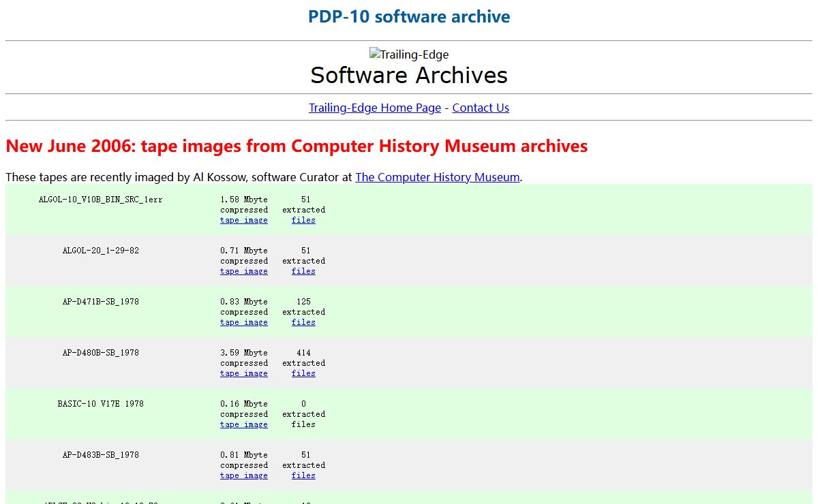Select the BASIC-10 V17E 1978 tape name
This screenshot has width=818, height=504.
[100, 404]
